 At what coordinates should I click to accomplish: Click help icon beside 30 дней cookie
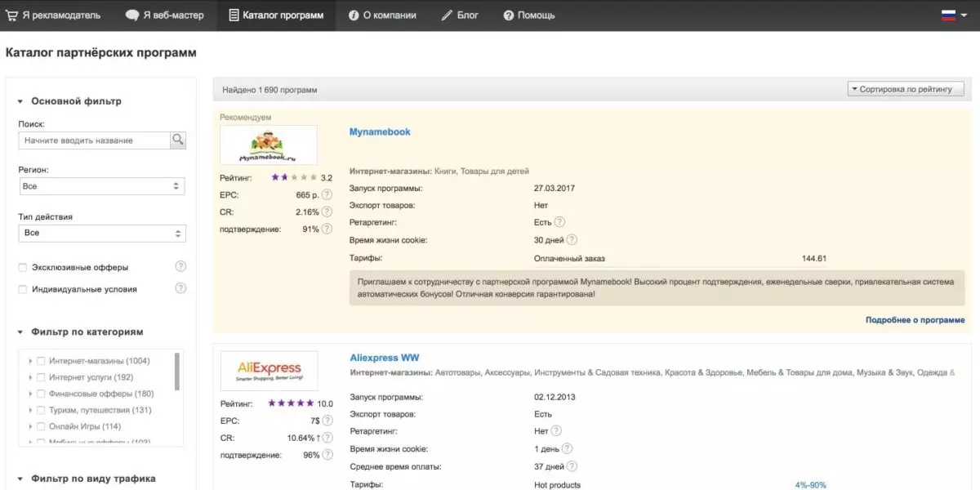point(572,240)
